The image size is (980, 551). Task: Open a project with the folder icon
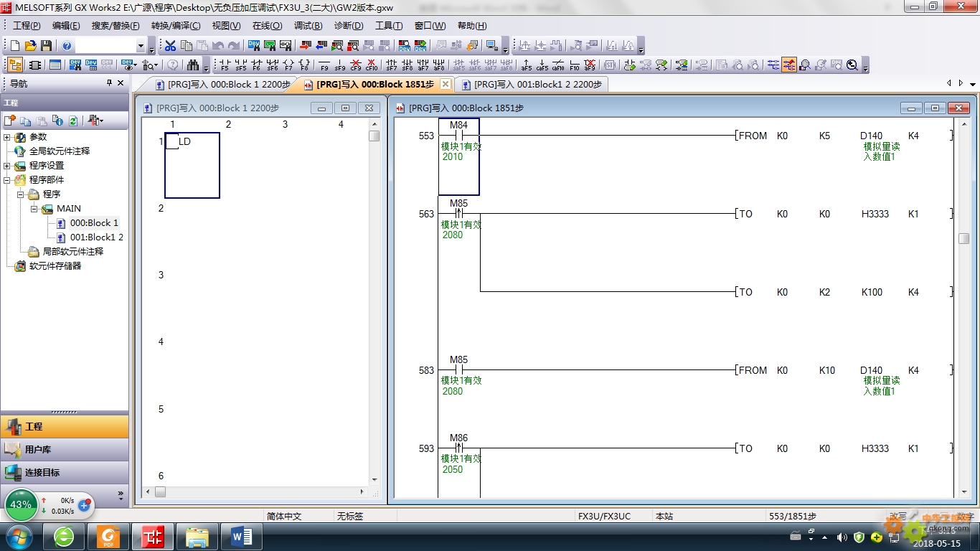pyautogui.click(x=31, y=46)
